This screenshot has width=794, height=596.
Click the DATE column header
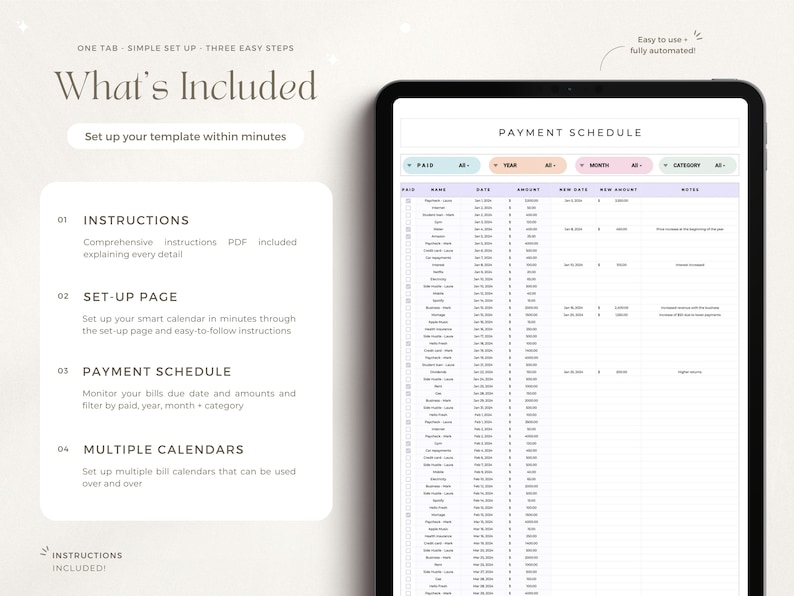(484, 190)
